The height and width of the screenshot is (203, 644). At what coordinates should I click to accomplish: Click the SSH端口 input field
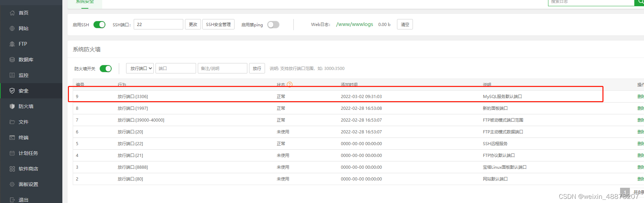[x=158, y=24]
